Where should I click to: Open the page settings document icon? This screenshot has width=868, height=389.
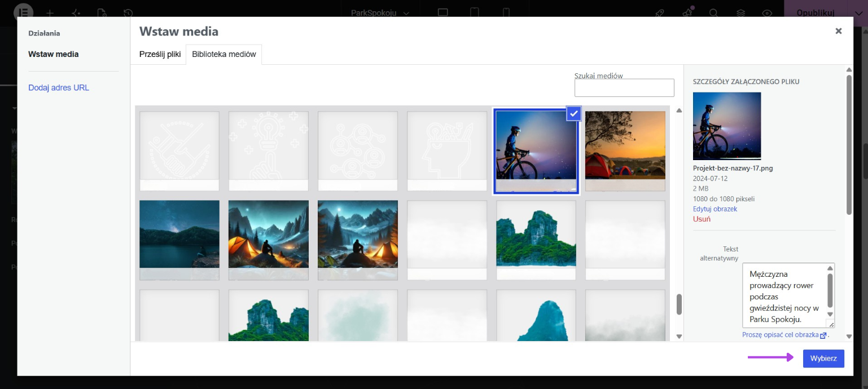click(x=102, y=12)
